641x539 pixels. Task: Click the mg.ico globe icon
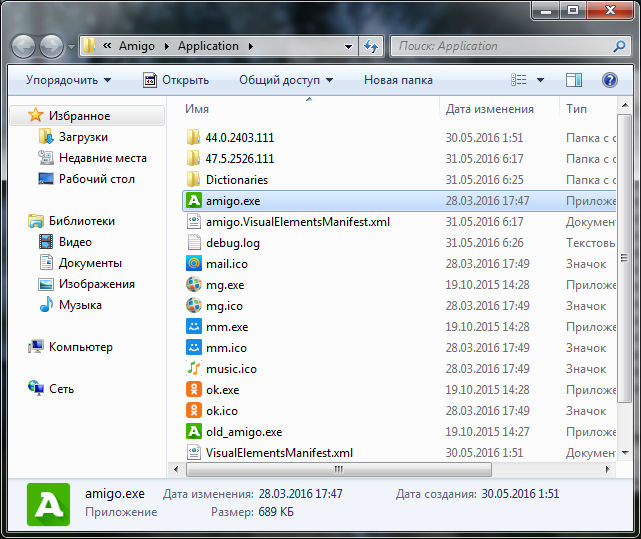point(194,305)
